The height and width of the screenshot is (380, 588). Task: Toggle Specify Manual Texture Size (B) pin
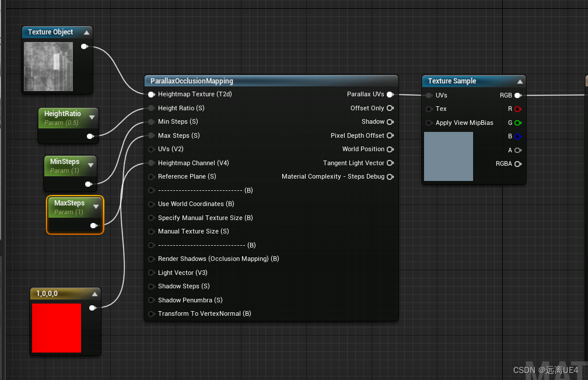152,218
